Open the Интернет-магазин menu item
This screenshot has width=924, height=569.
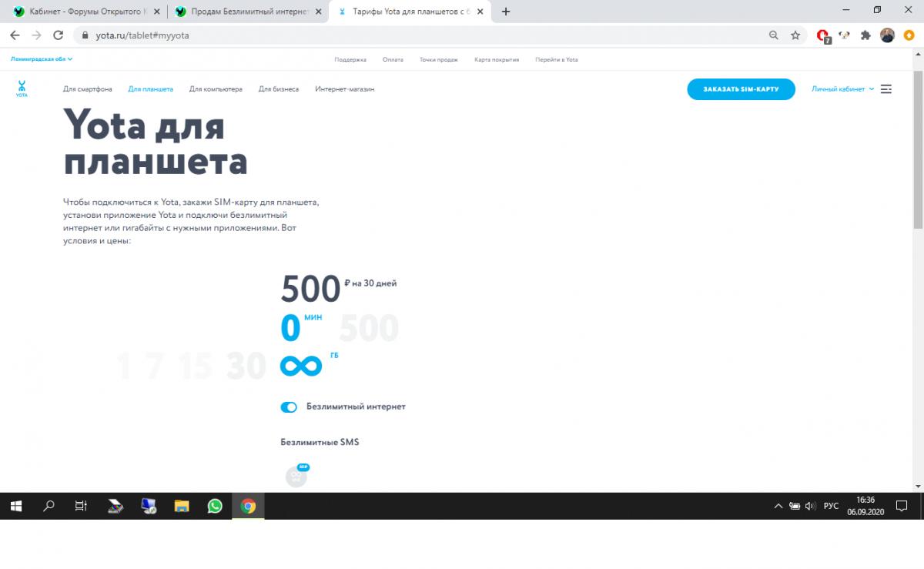pyautogui.click(x=344, y=89)
